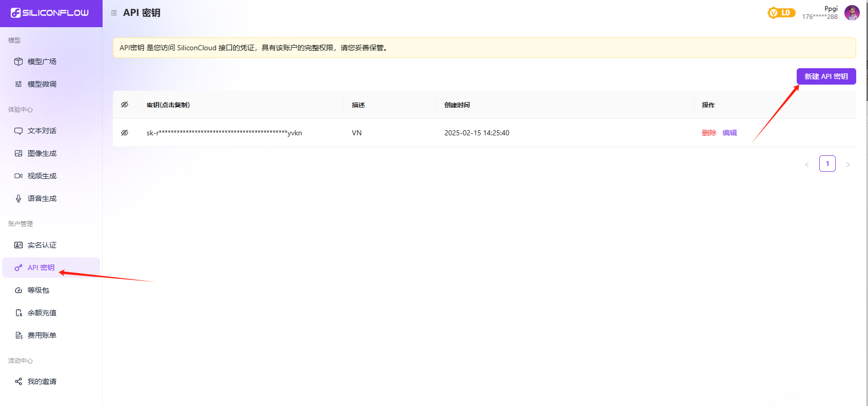Click the SiliconFlow logo

click(x=50, y=13)
